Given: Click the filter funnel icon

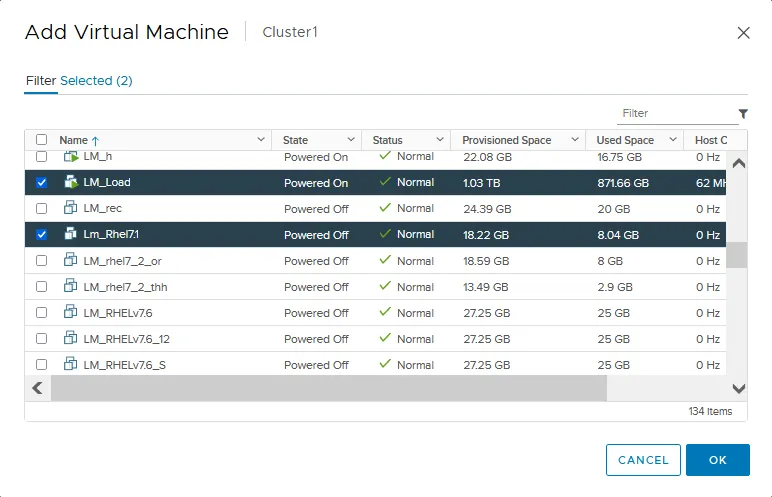Looking at the screenshot, I should 743,114.
